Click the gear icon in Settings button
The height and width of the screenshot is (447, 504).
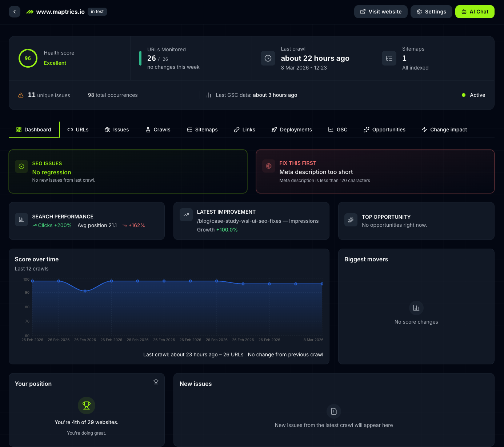click(x=419, y=12)
